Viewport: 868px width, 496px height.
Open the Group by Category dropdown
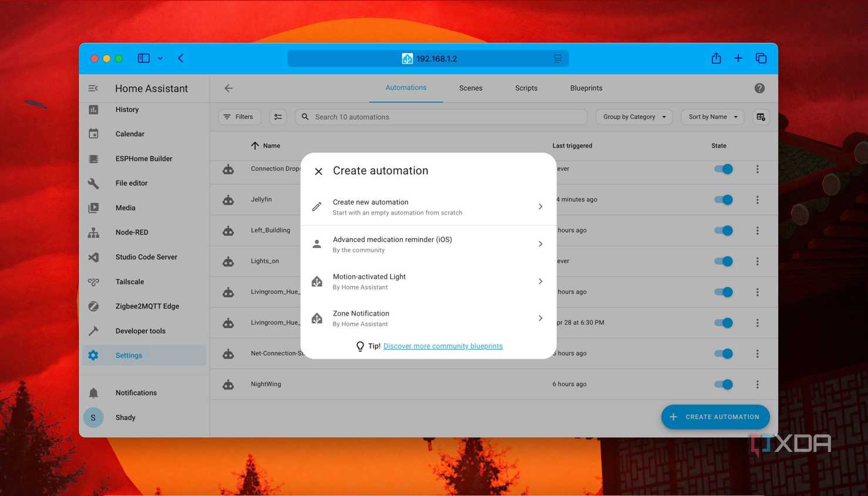tap(634, 117)
